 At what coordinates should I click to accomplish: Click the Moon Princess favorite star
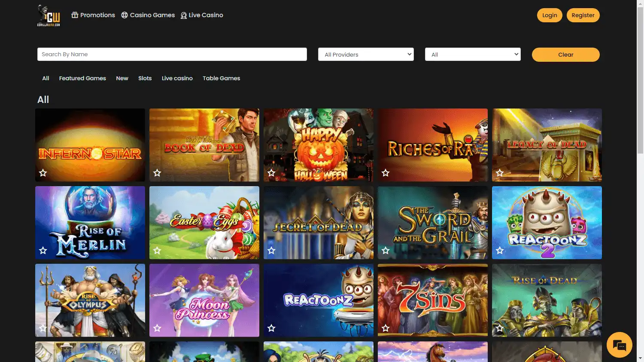157,328
